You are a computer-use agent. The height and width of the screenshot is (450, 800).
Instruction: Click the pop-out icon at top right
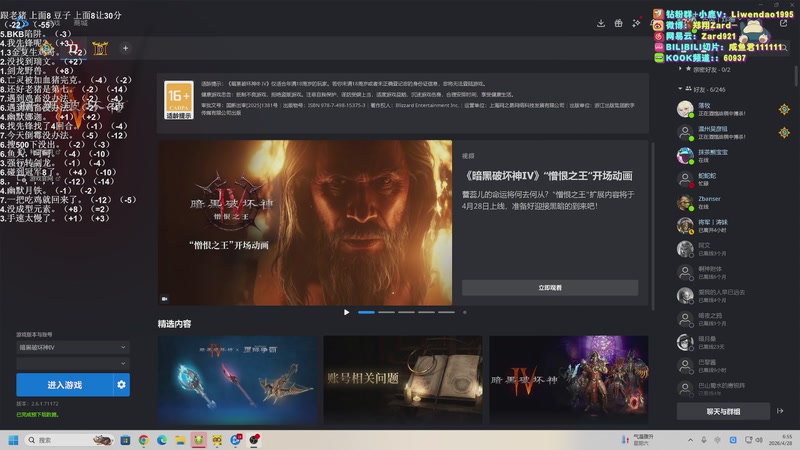click(784, 23)
